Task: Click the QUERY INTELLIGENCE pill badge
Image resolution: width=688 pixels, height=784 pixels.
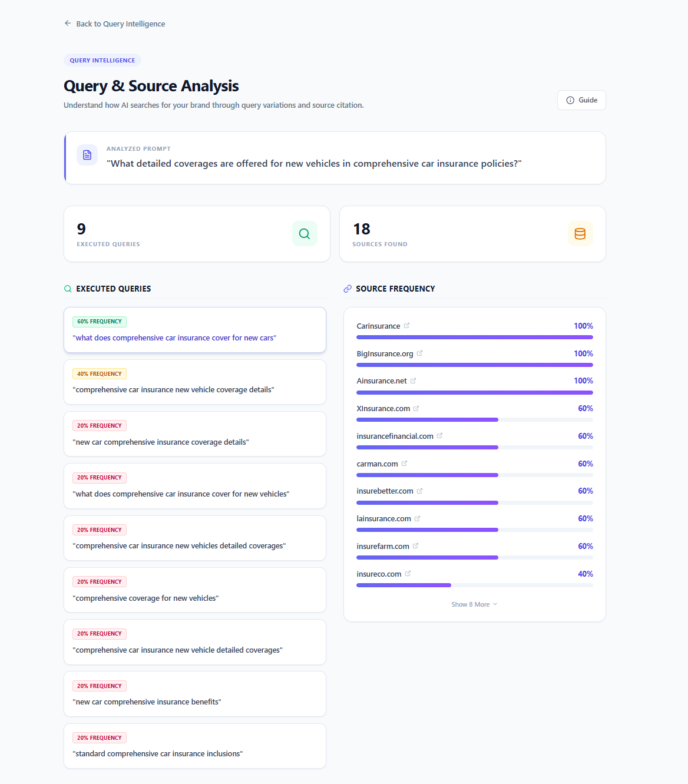Action: coord(102,59)
